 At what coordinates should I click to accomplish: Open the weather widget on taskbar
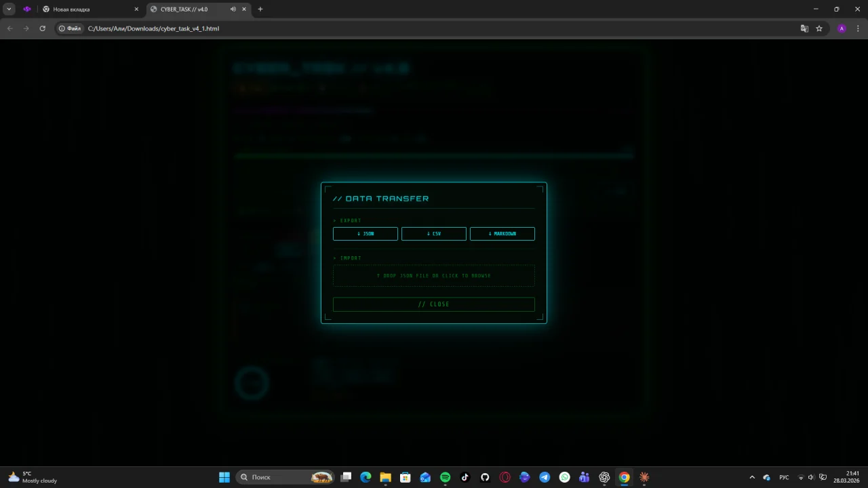[x=32, y=477]
